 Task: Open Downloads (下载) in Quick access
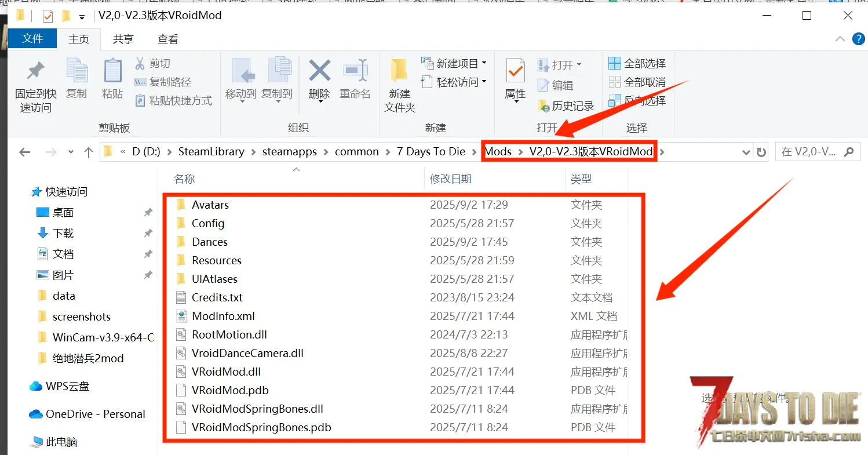pos(63,233)
